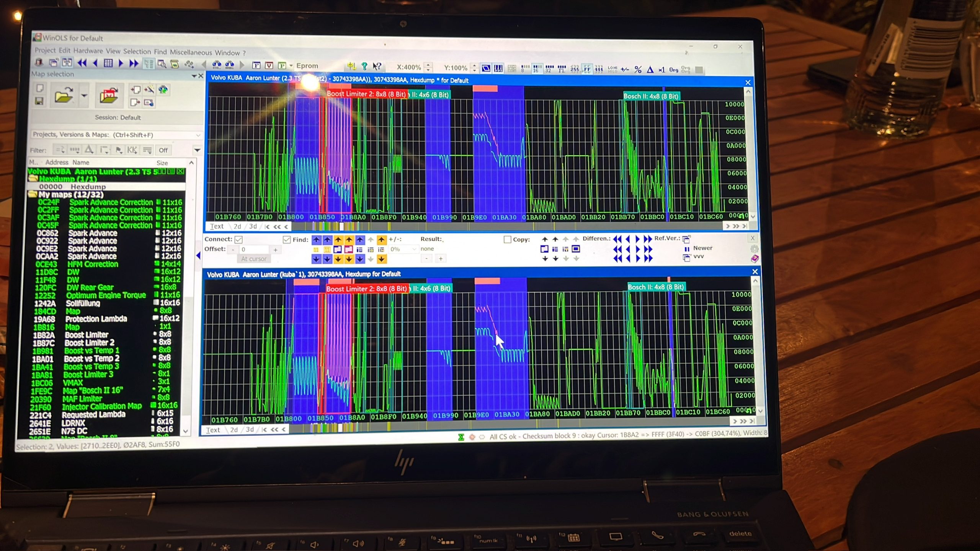This screenshot has width=980, height=551.
Task: Click the Offset value input field
Action: tap(254, 249)
